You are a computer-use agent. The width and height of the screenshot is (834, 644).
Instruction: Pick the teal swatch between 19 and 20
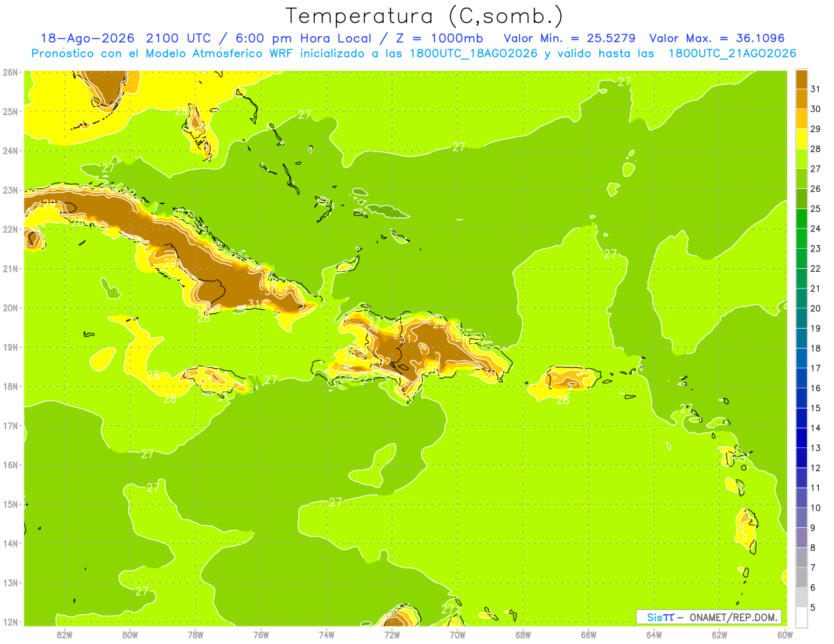(801, 318)
